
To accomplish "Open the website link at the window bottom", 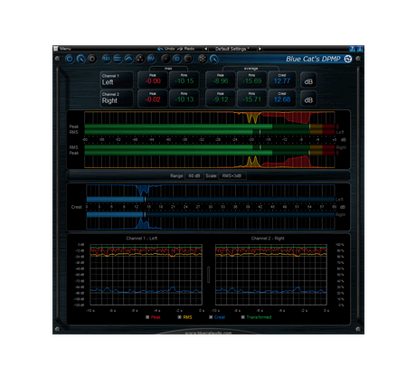I will (208, 332).
